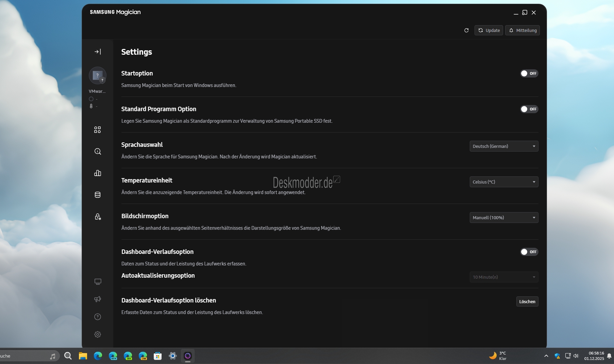Turn on Standard Programm Option switch
Image resolution: width=614 pixels, height=364 pixels.
529,109
